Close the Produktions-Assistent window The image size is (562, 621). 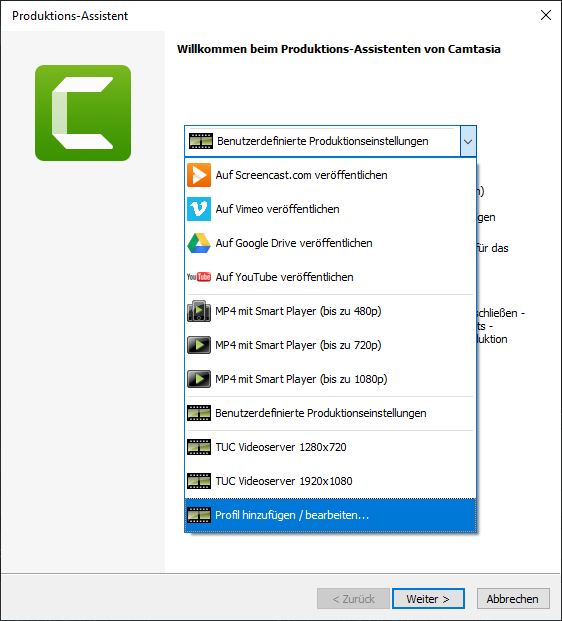point(546,15)
